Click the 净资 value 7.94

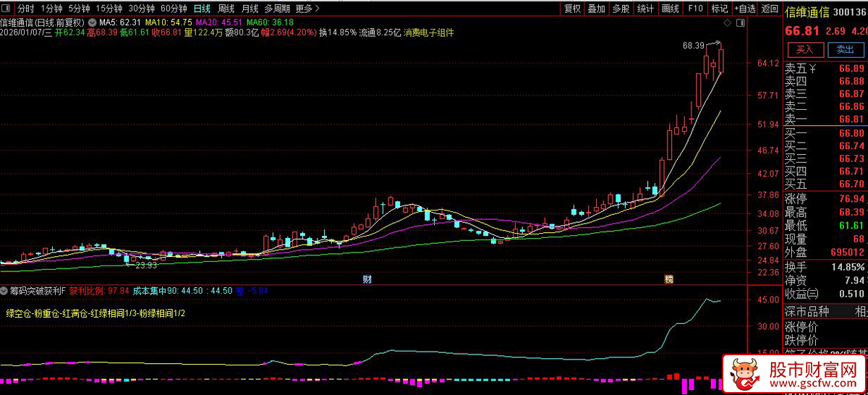854,280
